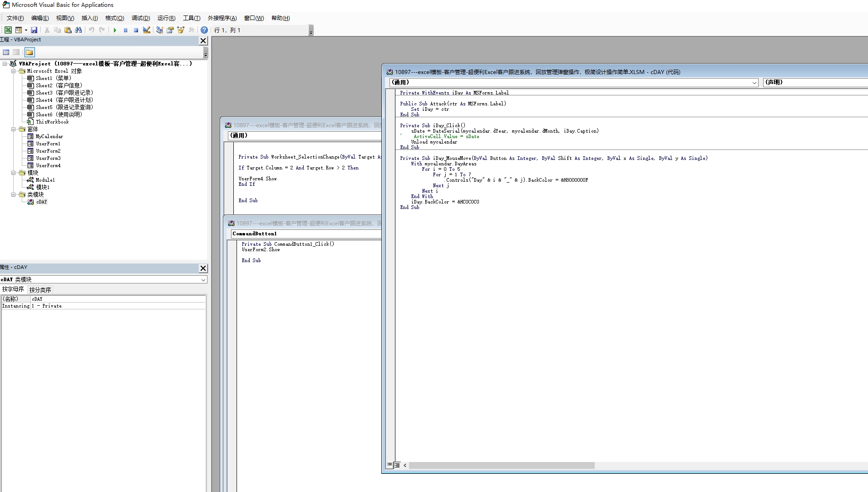Click the Insert UserForm toolbar icon

[19, 30]
